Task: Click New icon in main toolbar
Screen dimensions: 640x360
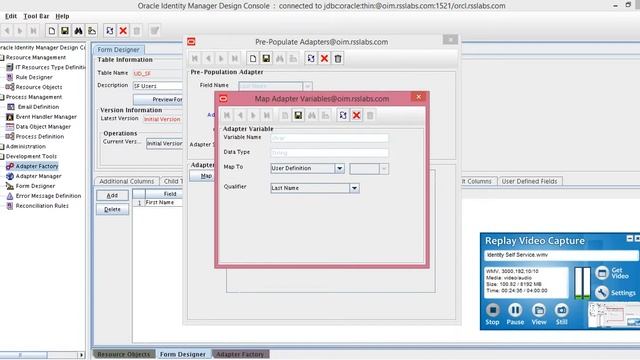Action: coord(51,31)
